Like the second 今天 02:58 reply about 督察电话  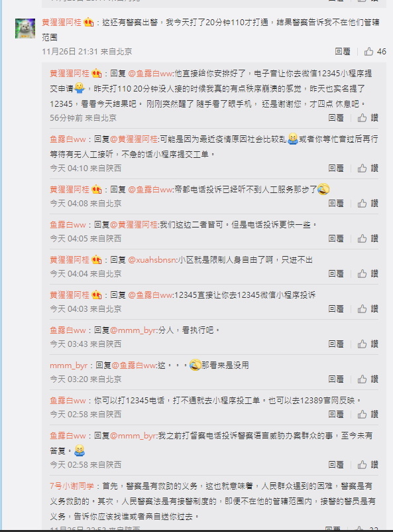coord(368,464)
